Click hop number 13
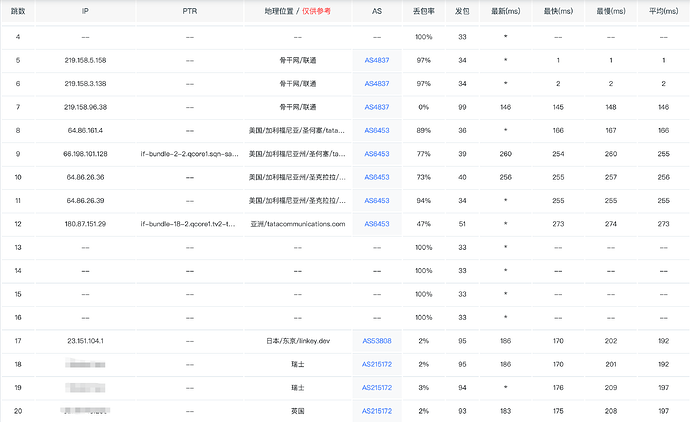 tap(18, 247)
